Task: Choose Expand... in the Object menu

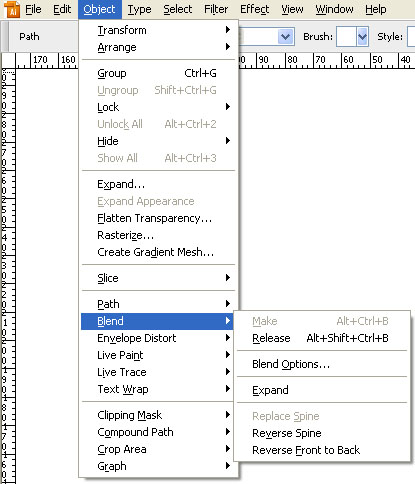Action: [158, 184]
